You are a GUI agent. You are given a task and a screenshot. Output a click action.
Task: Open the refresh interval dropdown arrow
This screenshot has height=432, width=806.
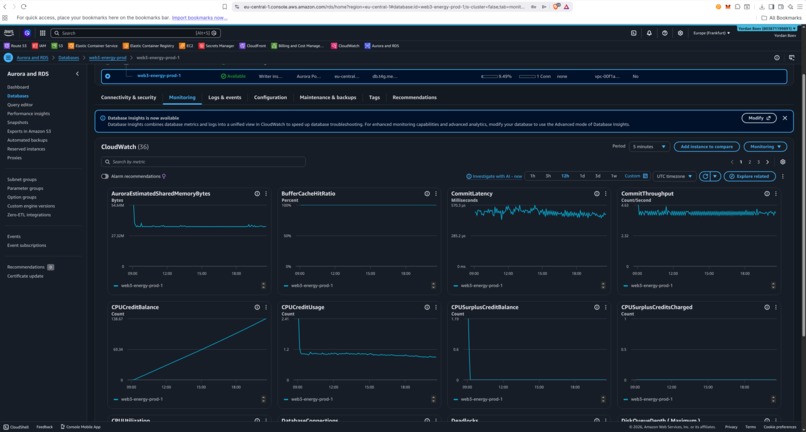[715, 176]
